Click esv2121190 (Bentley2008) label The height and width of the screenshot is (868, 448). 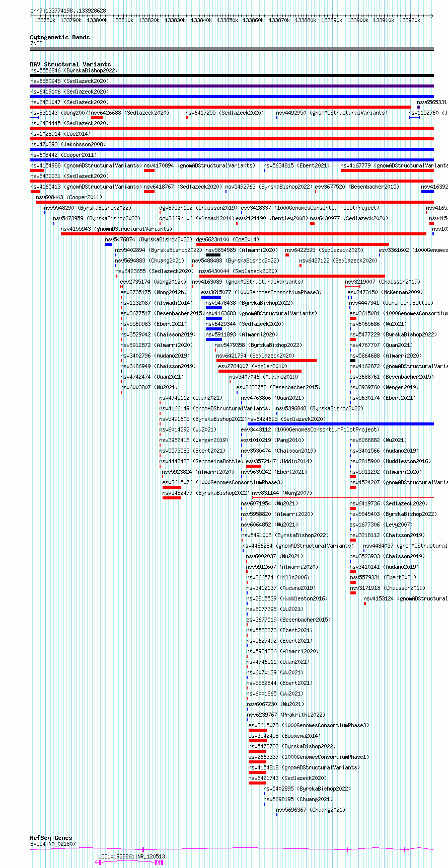click(x=272, y=218)
